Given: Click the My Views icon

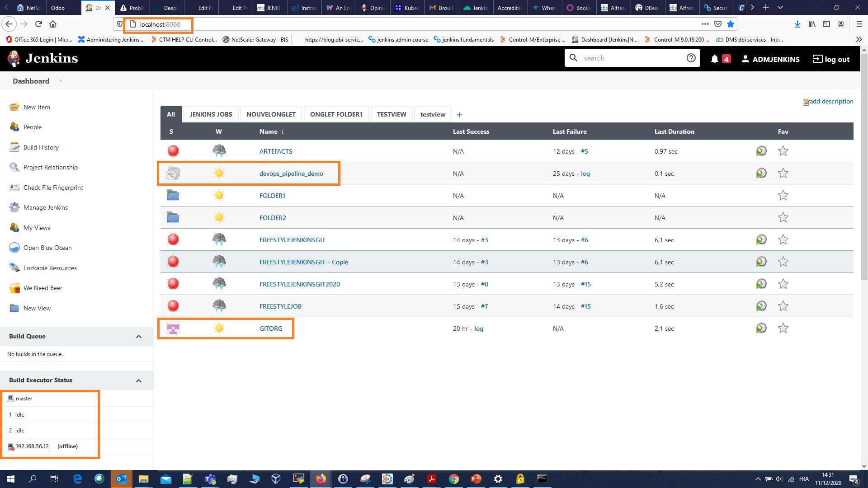Looking at the screenshot, I should (14, 228).
